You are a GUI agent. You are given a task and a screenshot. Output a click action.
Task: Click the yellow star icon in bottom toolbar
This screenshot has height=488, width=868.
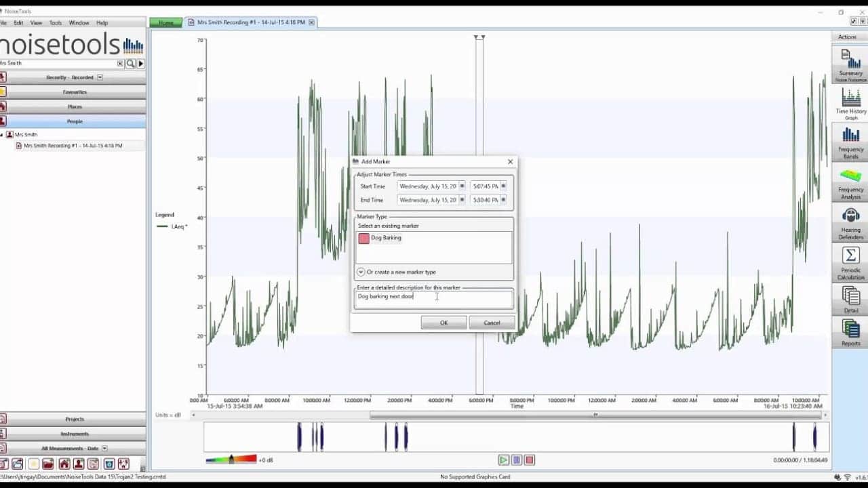coord(33,464)
